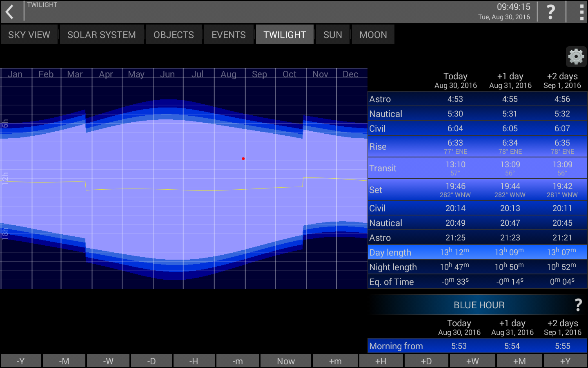Select the Morning from row label
Viewport: 588px width, 368px height.
(396, 346)
